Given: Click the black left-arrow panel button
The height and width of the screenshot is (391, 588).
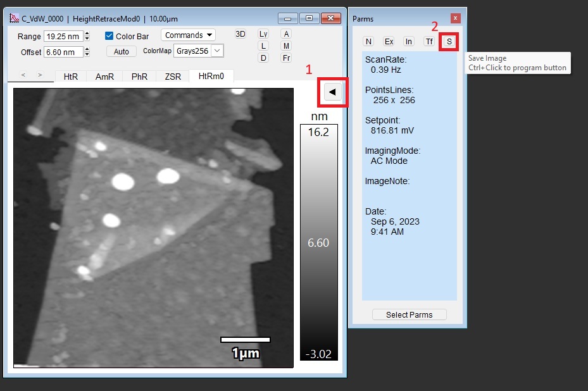Looking at the screenshot, I should point(333,92).
